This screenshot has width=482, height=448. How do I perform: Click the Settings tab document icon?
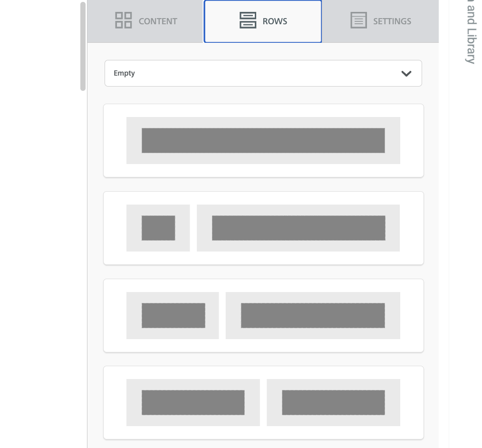(358, 20)
